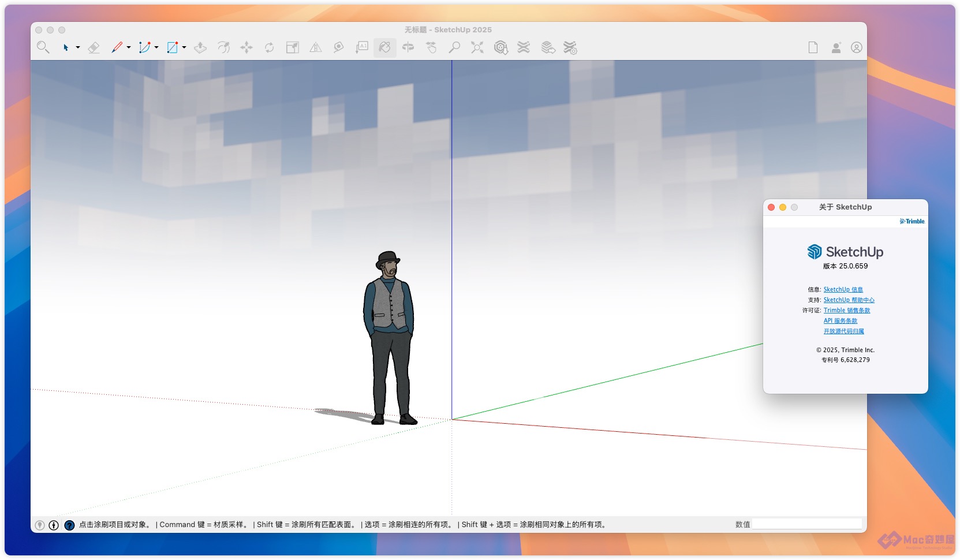Click the 数值 measurements input field
Image resolution: width=960 pixels, height=560 pixels.
coord(807,524)
